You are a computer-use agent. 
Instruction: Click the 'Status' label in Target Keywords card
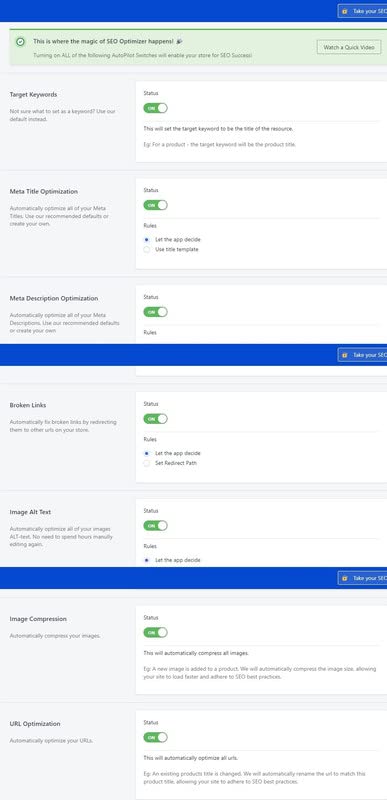(151, 93)
